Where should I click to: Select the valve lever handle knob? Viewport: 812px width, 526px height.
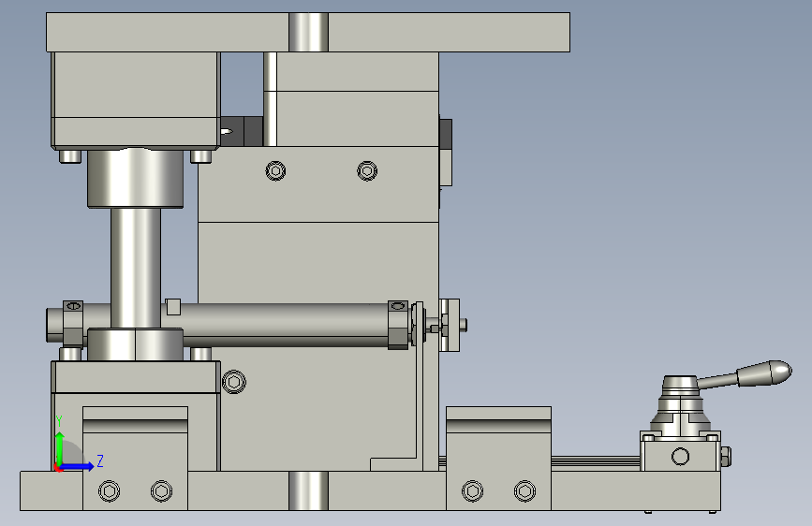pos(764,373)
